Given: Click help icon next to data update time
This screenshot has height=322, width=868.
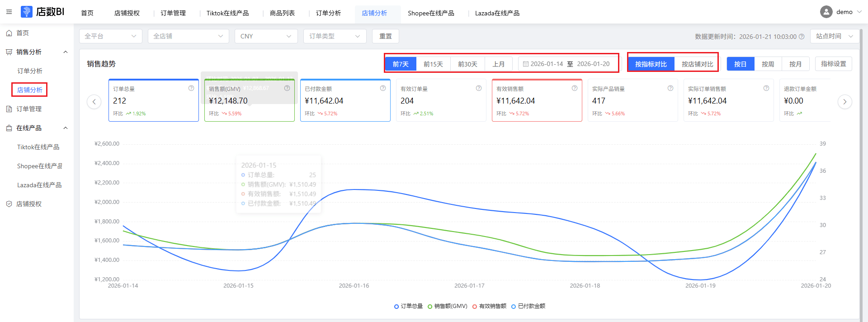Looking at the screenshot, I should coord(802,37).
